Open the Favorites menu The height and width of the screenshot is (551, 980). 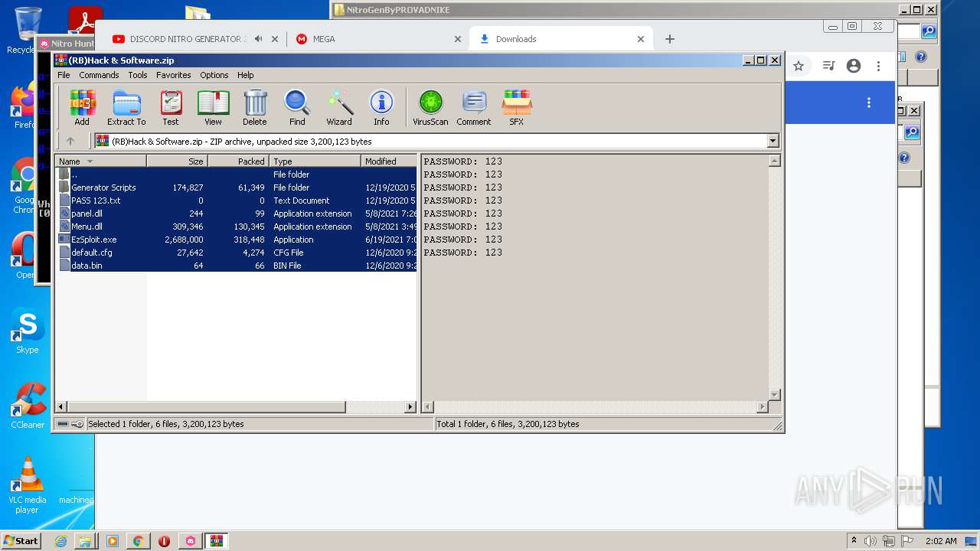pyautogui.click(x=174, y=75)
